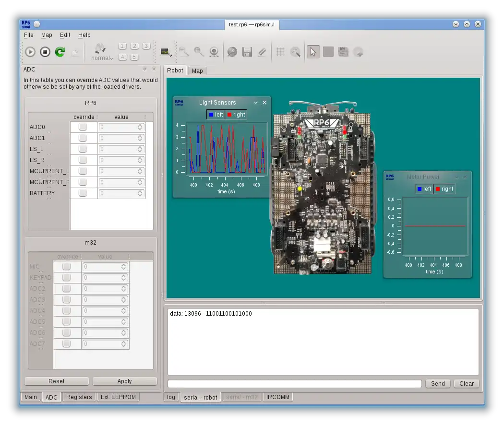Viewport: 504px width, 425px height.
Task: Click the Run simulation play button
Action: coord(30,52)
